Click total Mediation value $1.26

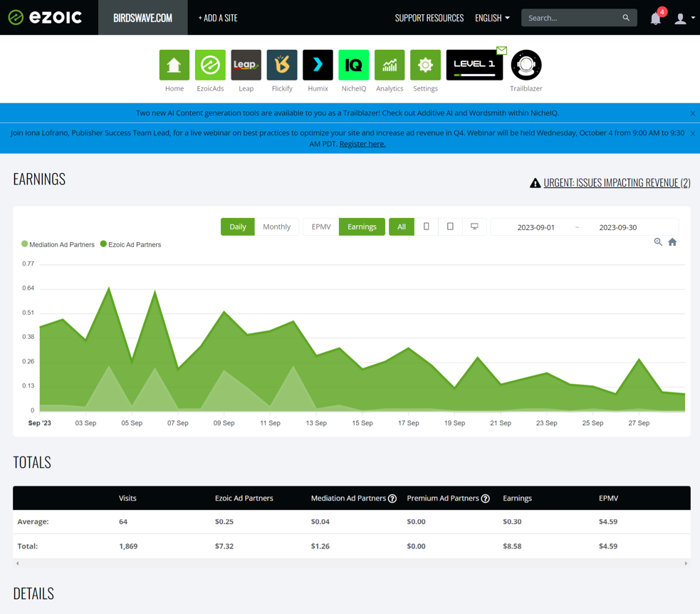point(320,546)
